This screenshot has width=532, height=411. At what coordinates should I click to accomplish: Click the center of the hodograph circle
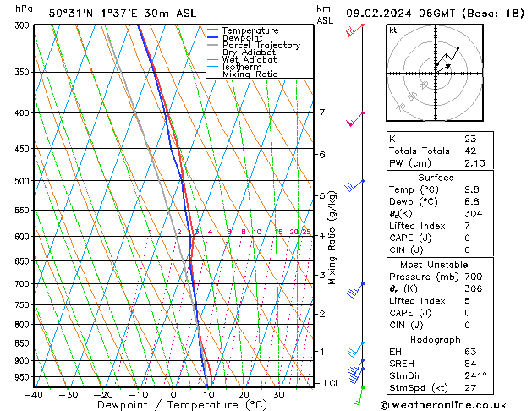pos(436,74)
